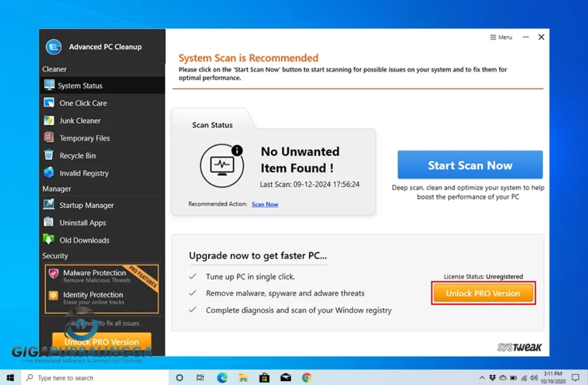
Task: Click the sidebar Unlock PRO Version button
Action: pos(102,342)
